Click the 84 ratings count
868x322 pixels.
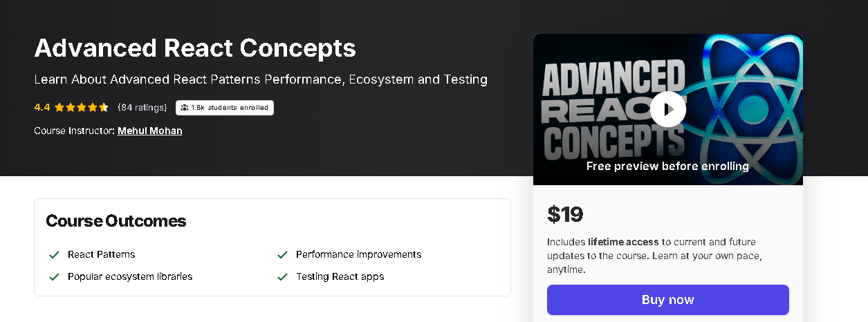(x=142, y=107)
